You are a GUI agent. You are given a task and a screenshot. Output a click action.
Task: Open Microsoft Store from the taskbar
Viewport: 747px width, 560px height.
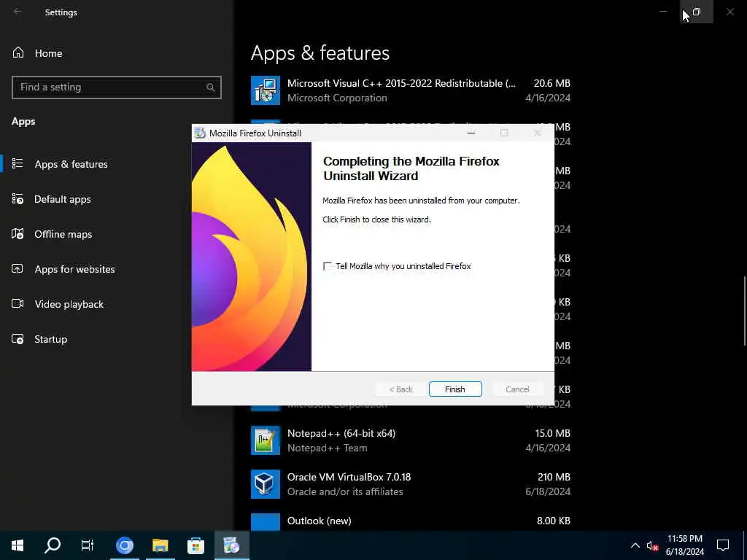(196, 545)
